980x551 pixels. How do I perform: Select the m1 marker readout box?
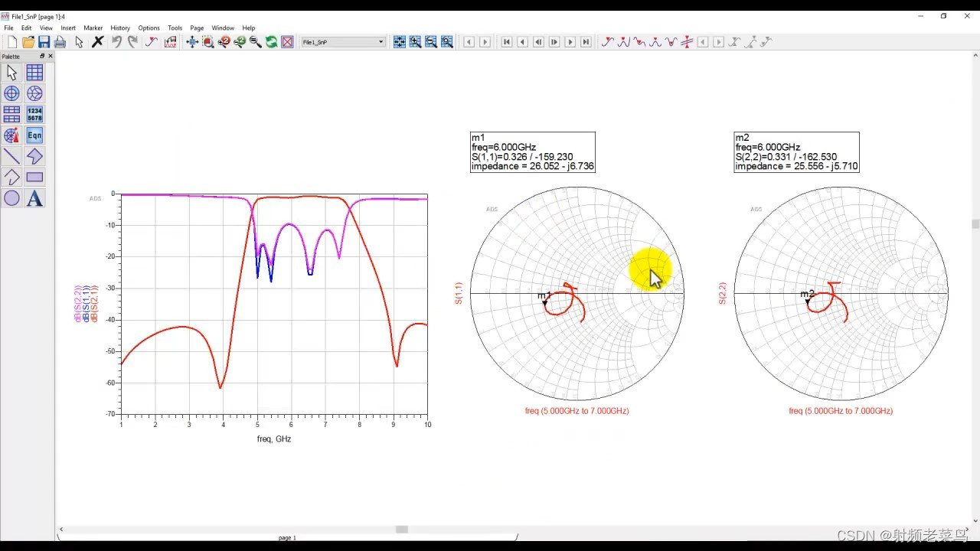[x=533, y=152]
